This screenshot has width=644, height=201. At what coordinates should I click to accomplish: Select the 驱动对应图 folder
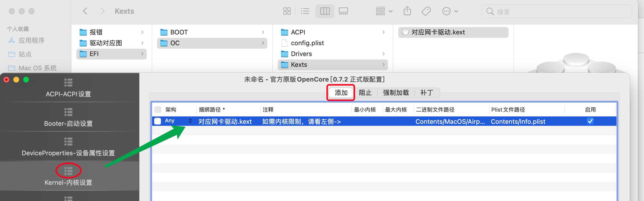pyautogui.click(x=111, y=43)
